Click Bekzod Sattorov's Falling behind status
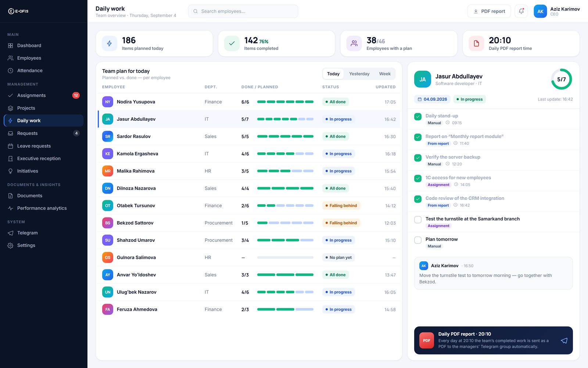 click(341, 223)
